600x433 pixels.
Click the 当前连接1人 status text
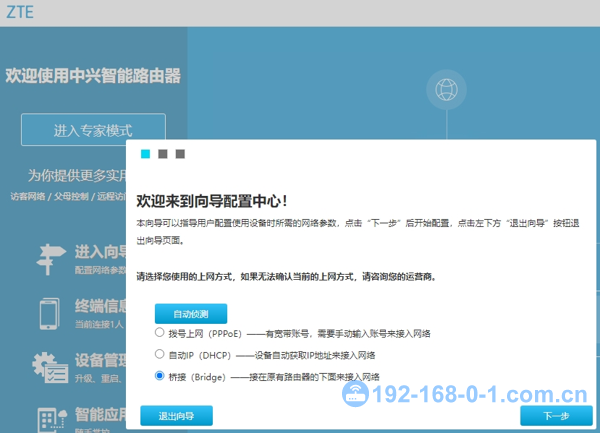click(x=99, y=324)
